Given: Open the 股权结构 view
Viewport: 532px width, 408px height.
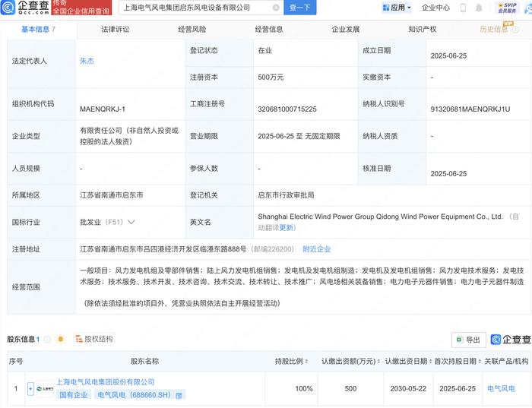Looking at the screenshot, I should click(x=94, y=339).
